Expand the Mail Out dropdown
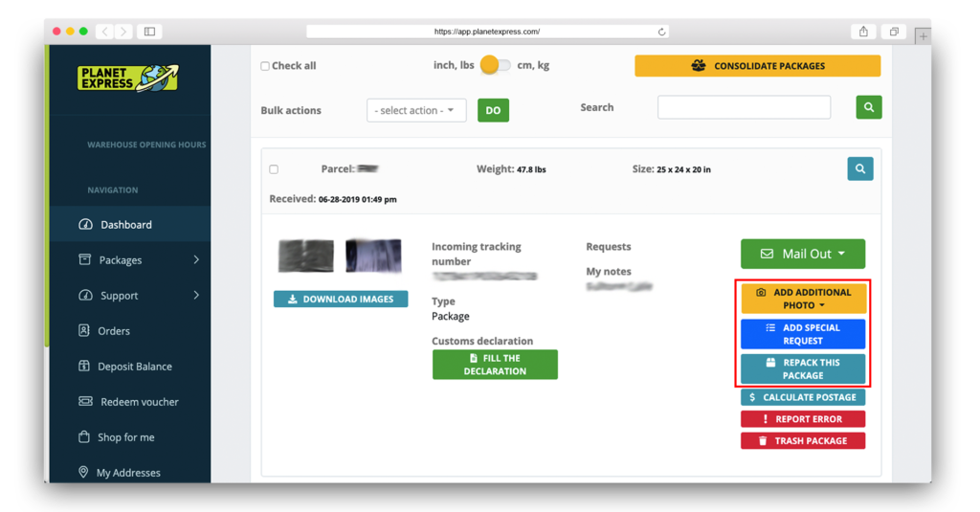The image size is (980, 512). pos(803,254)
